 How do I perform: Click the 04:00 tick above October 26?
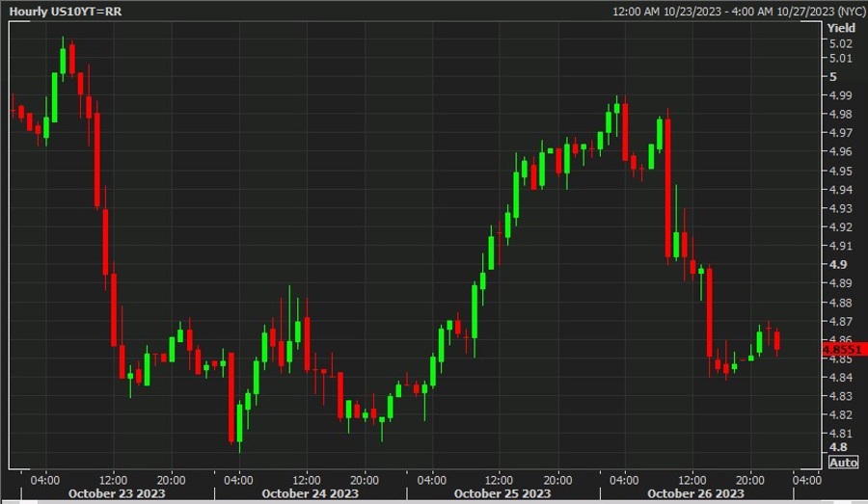tap(624, 480)
